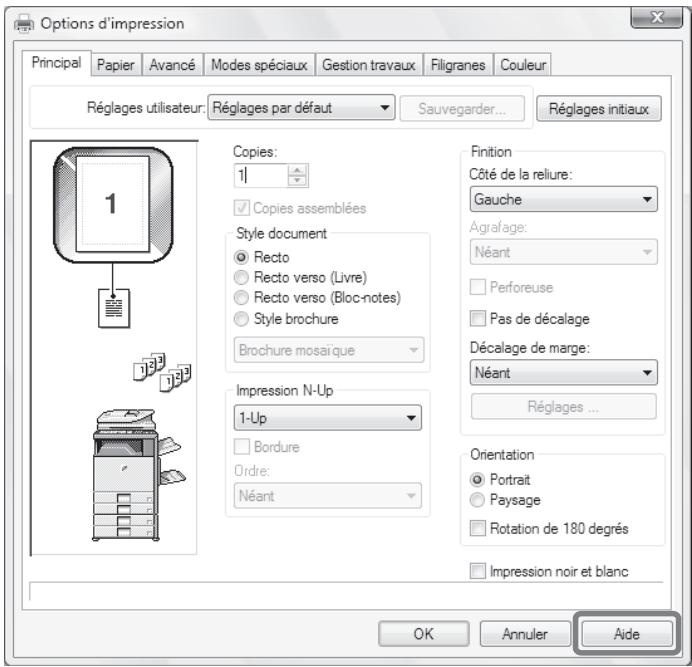Click the Réglages initiaux button
The width and height of the screenshot is (692, 667).
coord(599,109)
